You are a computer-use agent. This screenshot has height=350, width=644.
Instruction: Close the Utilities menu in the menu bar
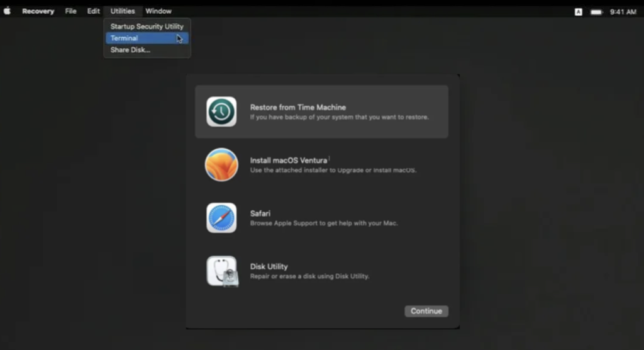click(x=123, y=11)
